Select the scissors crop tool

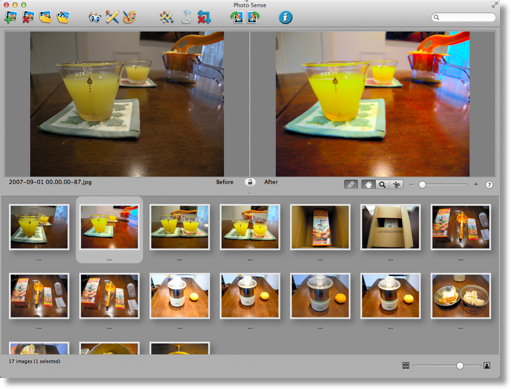396,184
